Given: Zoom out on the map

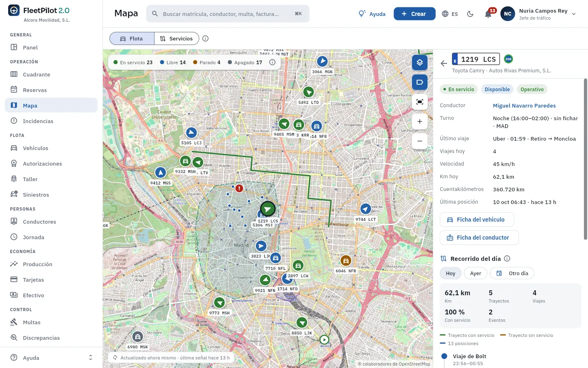Looking at the screenshot, I should tap(420, 141).
